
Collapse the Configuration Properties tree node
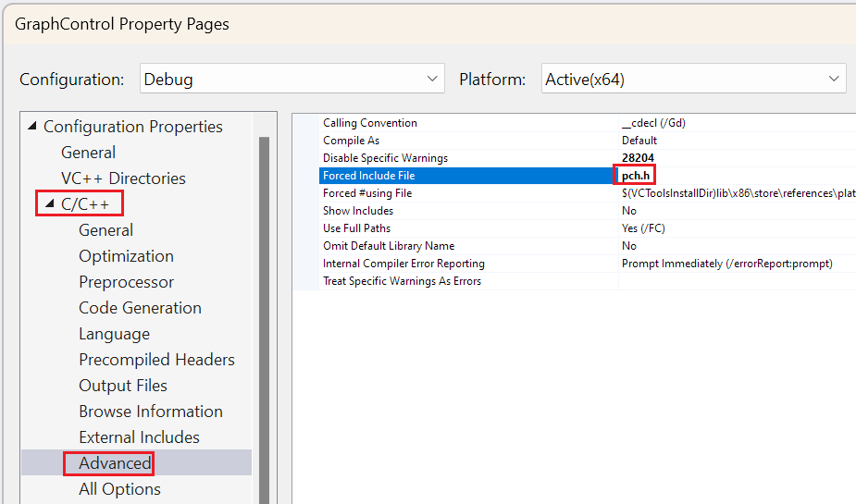pos(33,127)
